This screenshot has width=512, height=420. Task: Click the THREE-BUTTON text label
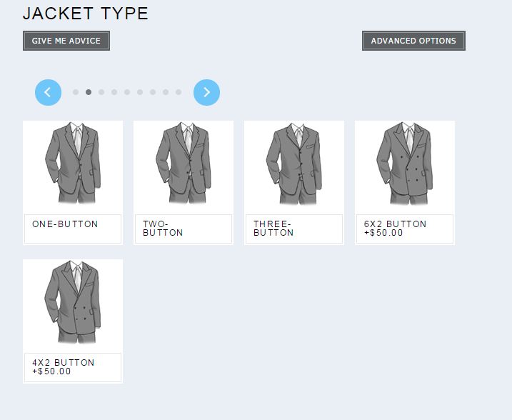click(273, 229)
